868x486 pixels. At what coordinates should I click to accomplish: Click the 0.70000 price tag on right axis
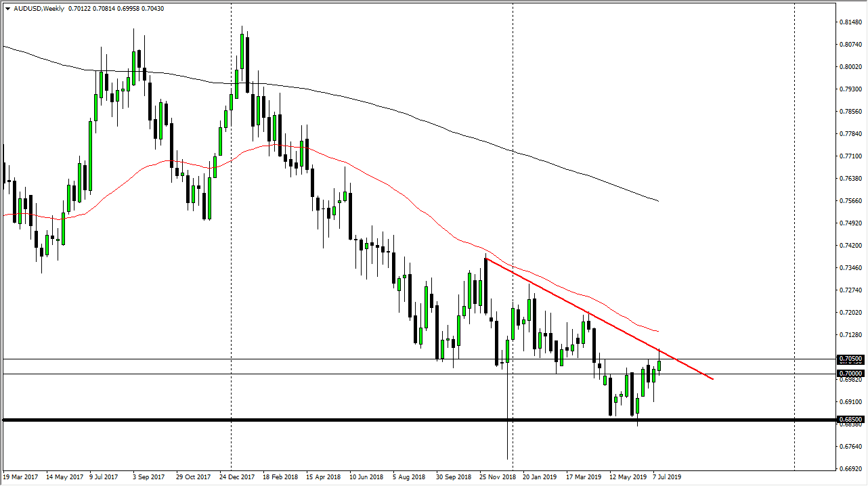coord(847,374)
